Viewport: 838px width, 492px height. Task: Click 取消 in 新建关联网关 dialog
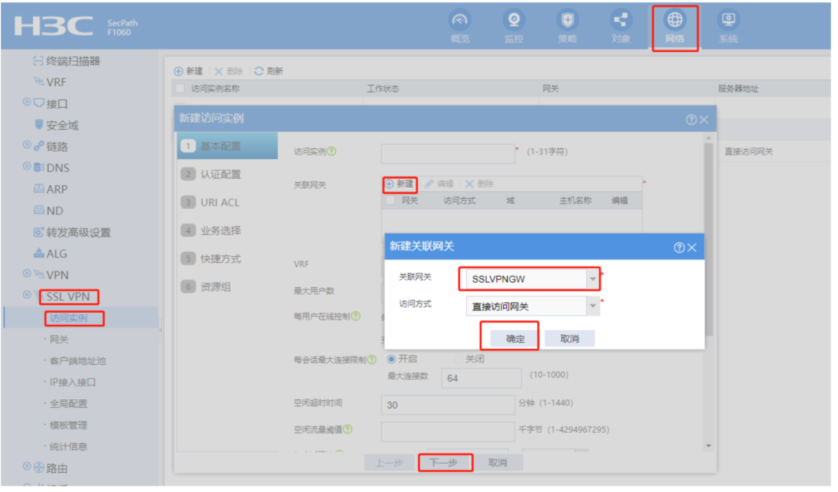click(x=569, y=339)
